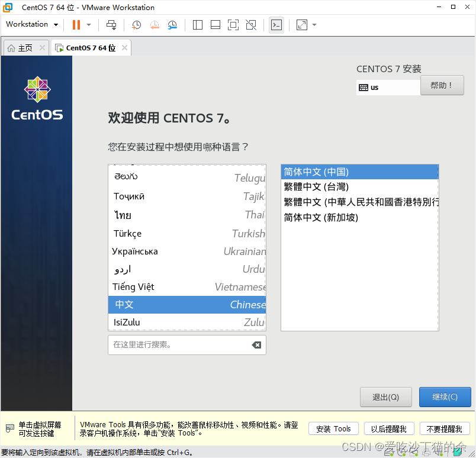Select Tiếng Việt (Vietnamese)

187,287
